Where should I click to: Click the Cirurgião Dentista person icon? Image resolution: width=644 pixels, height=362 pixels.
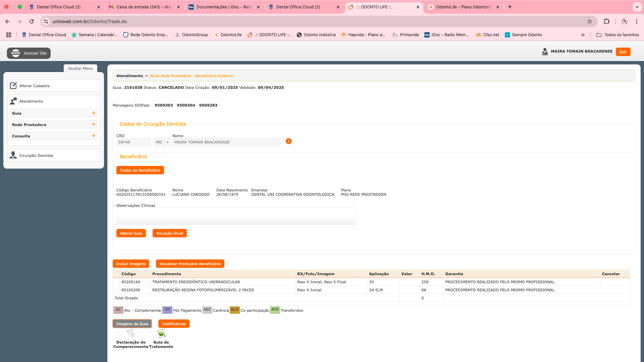pyautogui.click(x=13, y=155)
